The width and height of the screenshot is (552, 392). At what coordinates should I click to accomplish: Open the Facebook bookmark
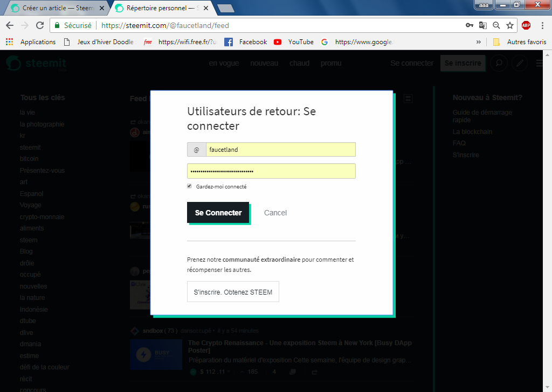[246, 42]
